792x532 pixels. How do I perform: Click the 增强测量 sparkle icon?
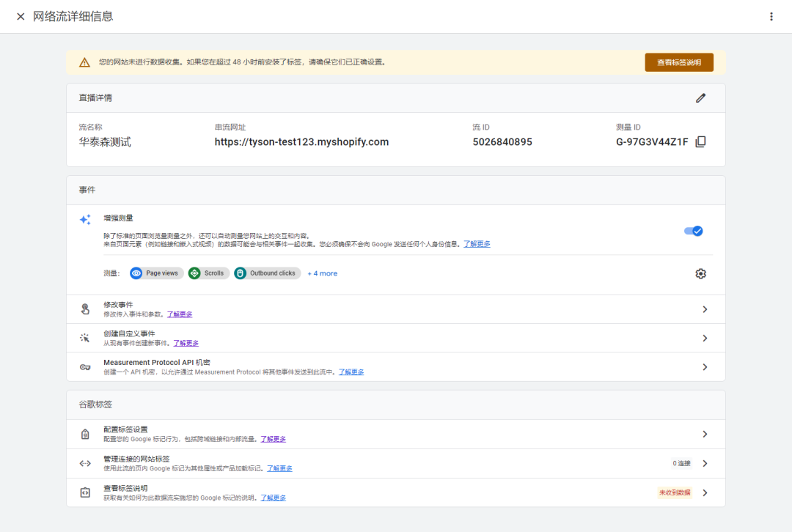coord(85,219)
